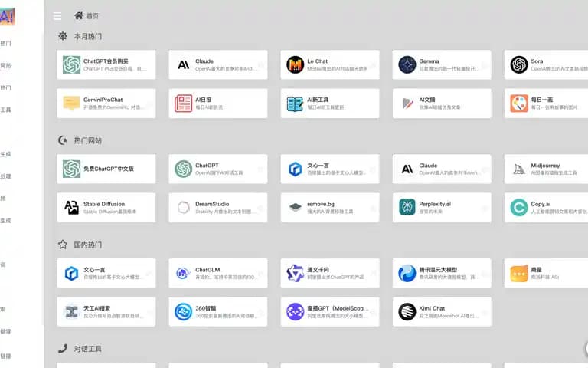This screenshot has width=588, height=368.
Task: Open the 文心一言 card under 热门网站
Action: click(330, 169)
